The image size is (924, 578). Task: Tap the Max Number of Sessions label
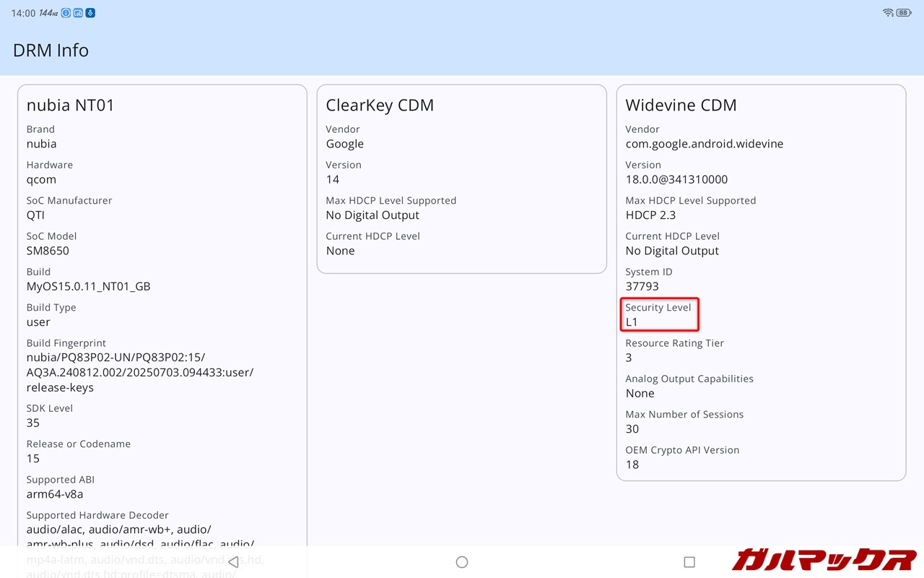[684, 414]
